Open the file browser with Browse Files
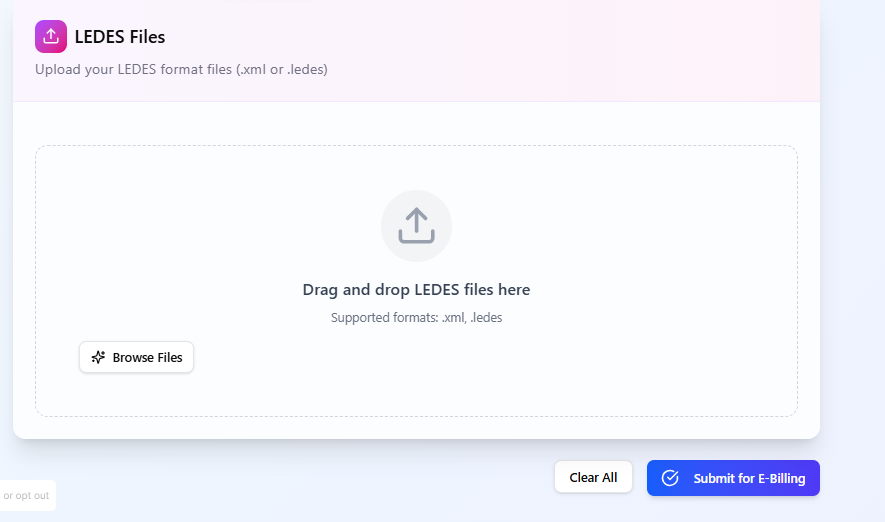 tap(137, 357)
